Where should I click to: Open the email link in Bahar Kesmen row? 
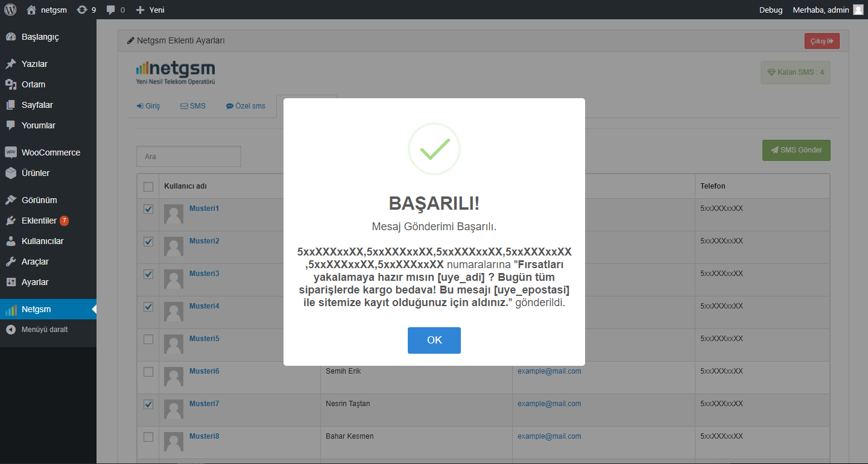click(549, 436)
